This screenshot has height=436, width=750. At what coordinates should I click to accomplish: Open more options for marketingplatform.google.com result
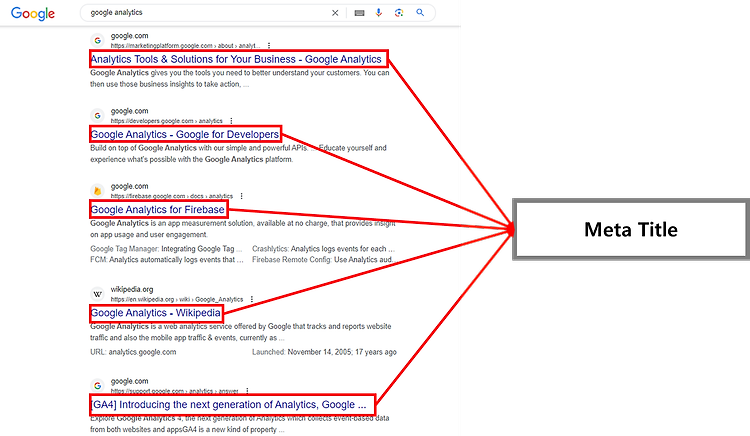[269, 45]
